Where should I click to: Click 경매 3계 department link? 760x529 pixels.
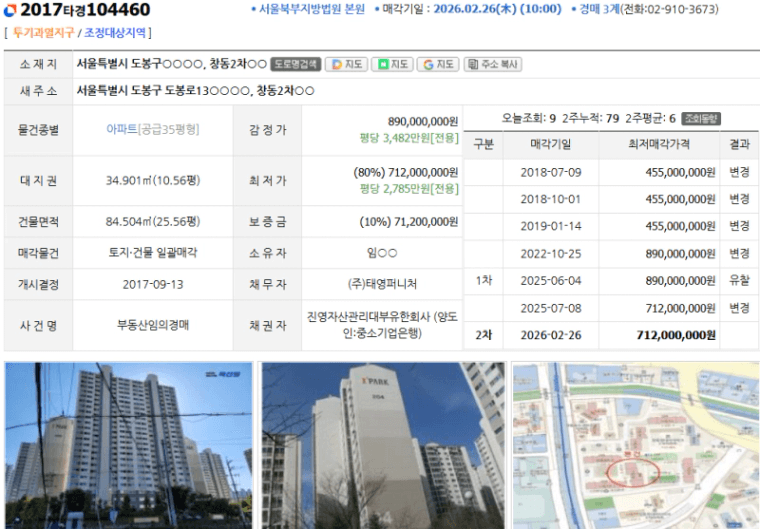(599, 9)
